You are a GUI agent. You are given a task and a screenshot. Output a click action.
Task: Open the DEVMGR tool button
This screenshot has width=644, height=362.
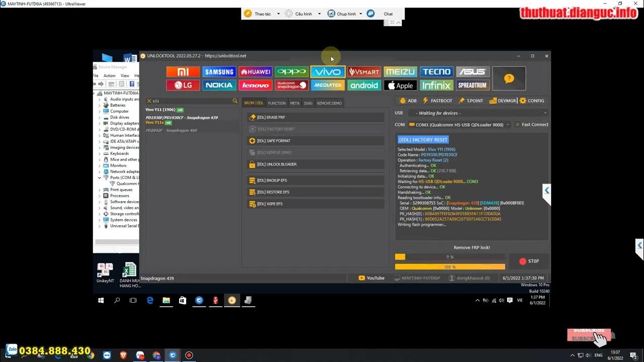click(503, 101)
